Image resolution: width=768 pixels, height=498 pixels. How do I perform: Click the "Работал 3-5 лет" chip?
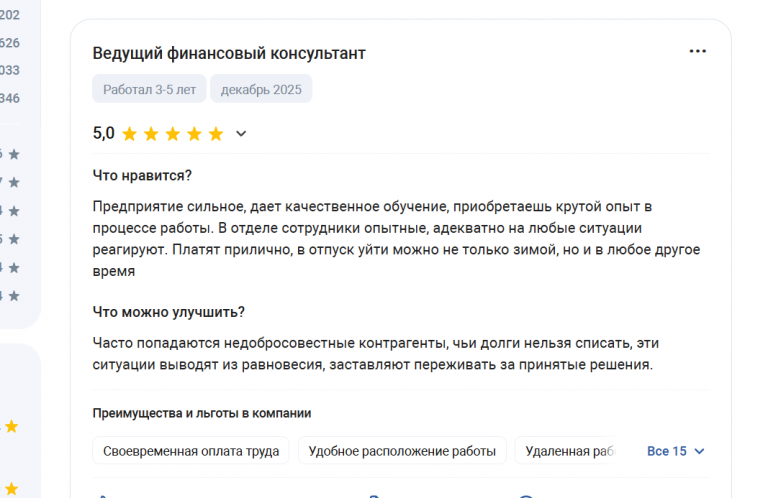[x=149, y=89]
